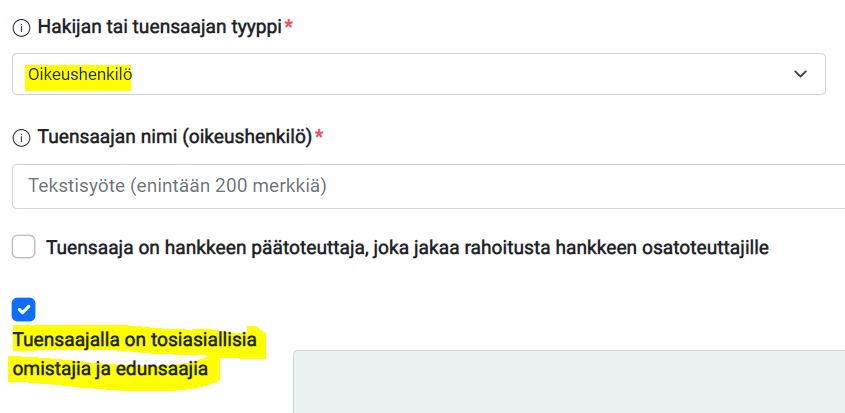Focus the Tuensaajan nimi text field
Viewport: 845px width, 413px height.
point(428,186)
